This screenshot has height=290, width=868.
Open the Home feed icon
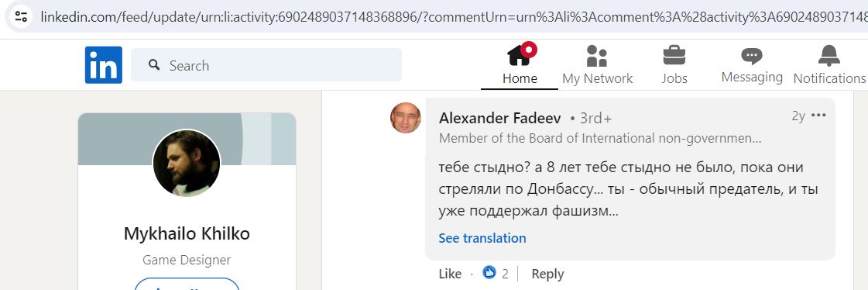coord(521,54)
